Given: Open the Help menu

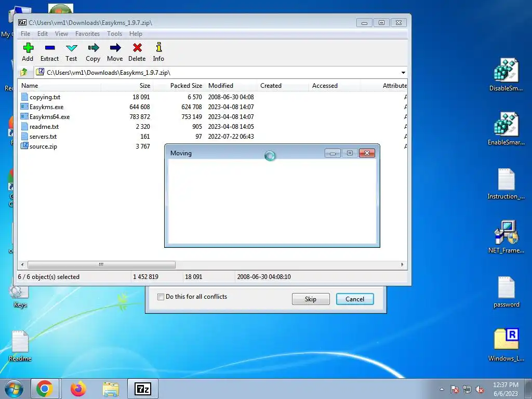Looking at the screenshot, I should tap(136, 34).
